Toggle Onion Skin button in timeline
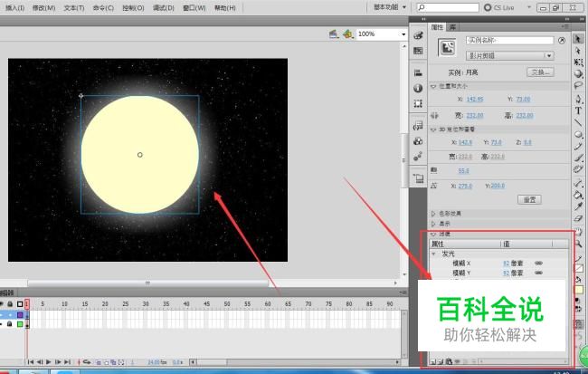The height and width of the screenshot is (374, 588). [99, 362]
